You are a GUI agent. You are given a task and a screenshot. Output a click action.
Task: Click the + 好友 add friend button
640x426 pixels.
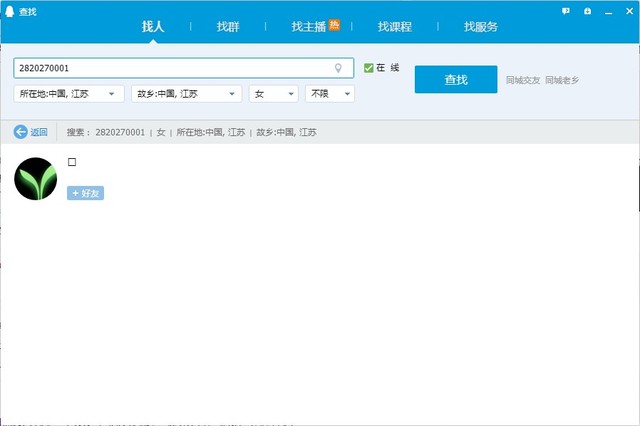(85, 193)
